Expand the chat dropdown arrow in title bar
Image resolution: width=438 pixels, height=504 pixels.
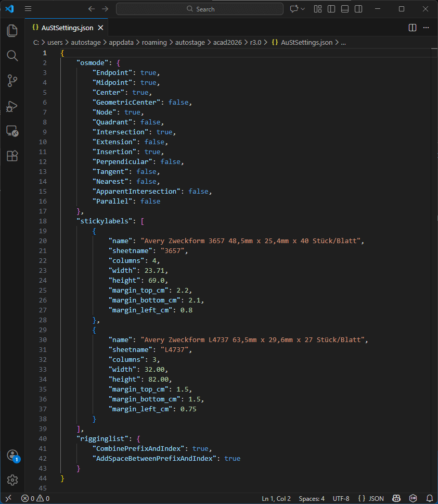coord(303,9)
